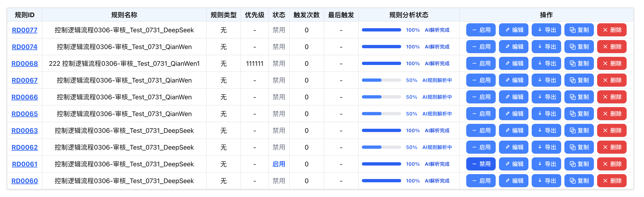The height and width of the screenshot is (197, 644).
Task: Enable rule RD0065 with its 启用 button
Action: (481, 114)
